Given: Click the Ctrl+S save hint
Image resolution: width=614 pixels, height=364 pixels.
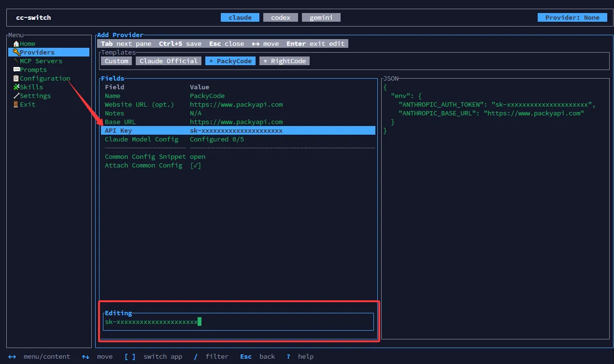Looking at the screenshot, I should pyautogui.click(x=180, y=43).
